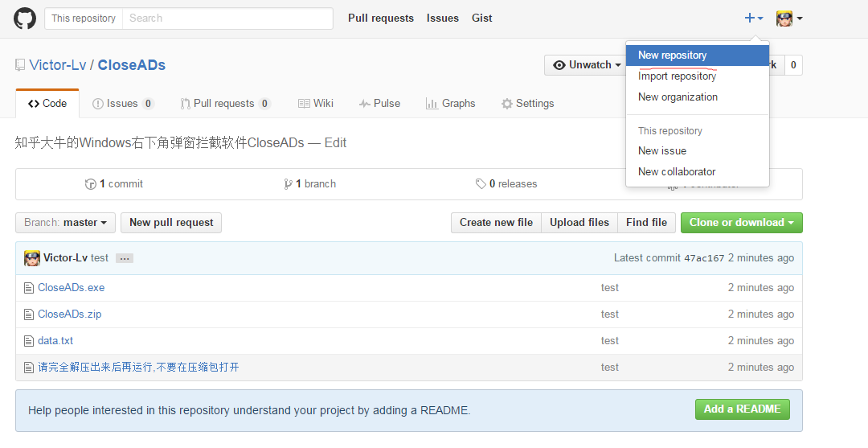Open the Pulse tab
Viewport: 868px width, 448px height.
pyautogui.click(x=379, y=104)
